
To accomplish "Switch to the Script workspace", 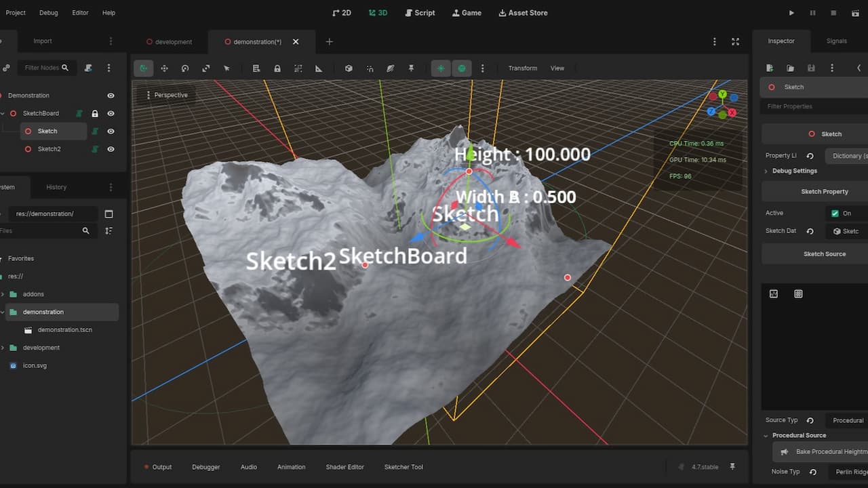I will click(x=420, y=13).
